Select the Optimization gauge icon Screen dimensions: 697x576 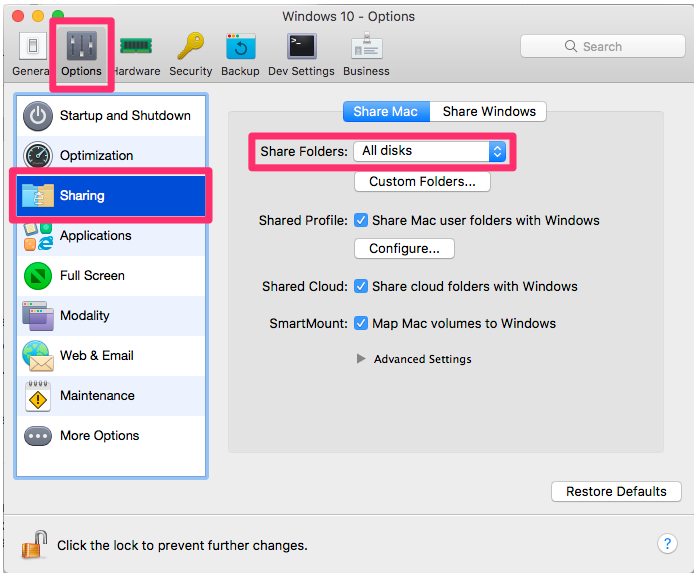click(38, 155)
